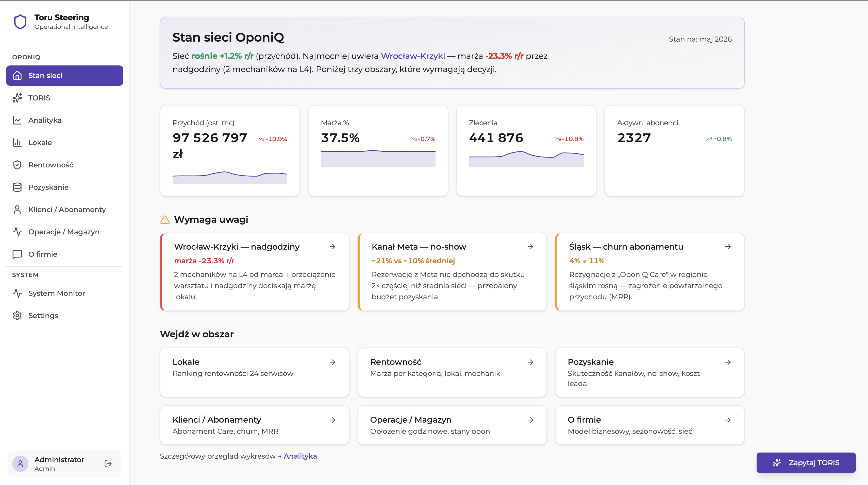868x485 pixels.
Task: Click the Marża % sparkline chart
Action: [378, 159]
